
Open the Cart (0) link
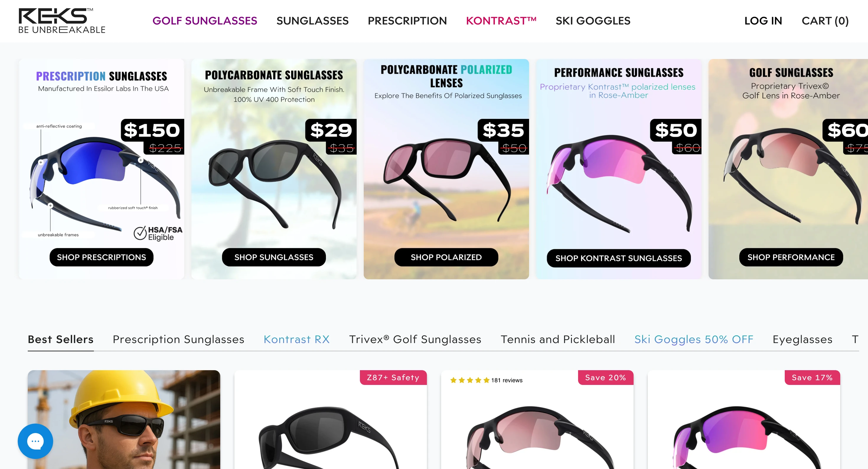pyautogui.click(x=825, y=21)
